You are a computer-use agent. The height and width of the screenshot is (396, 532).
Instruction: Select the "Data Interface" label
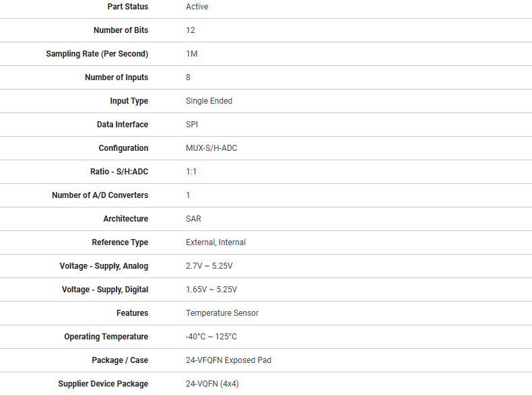123,125
